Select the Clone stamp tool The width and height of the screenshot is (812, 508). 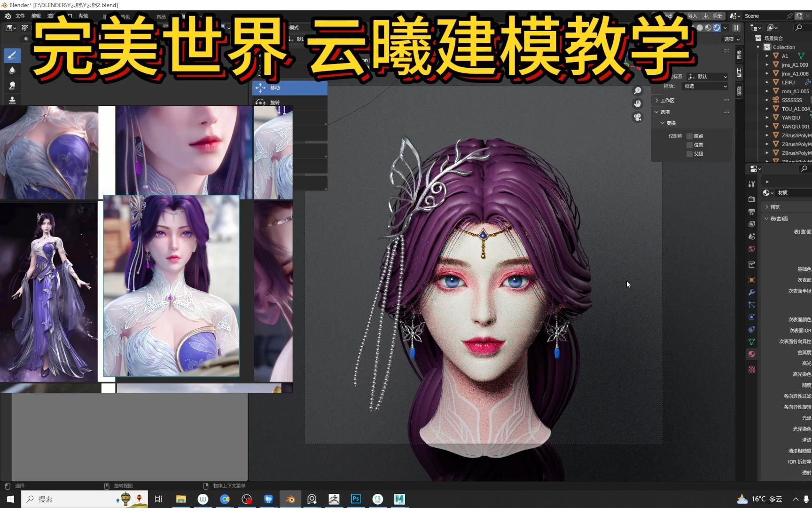(12, 100)
